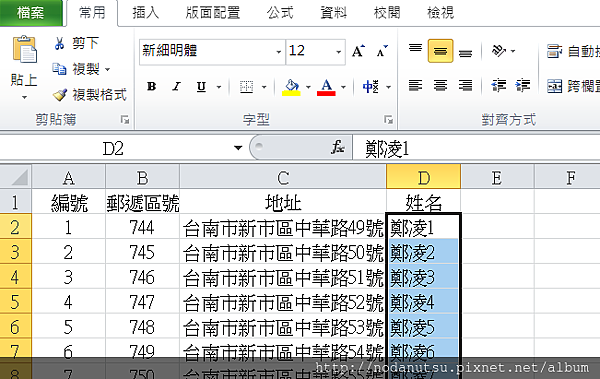Open the borders dropdown arrow
Screen dimensions: 600x379
[264, 87]
